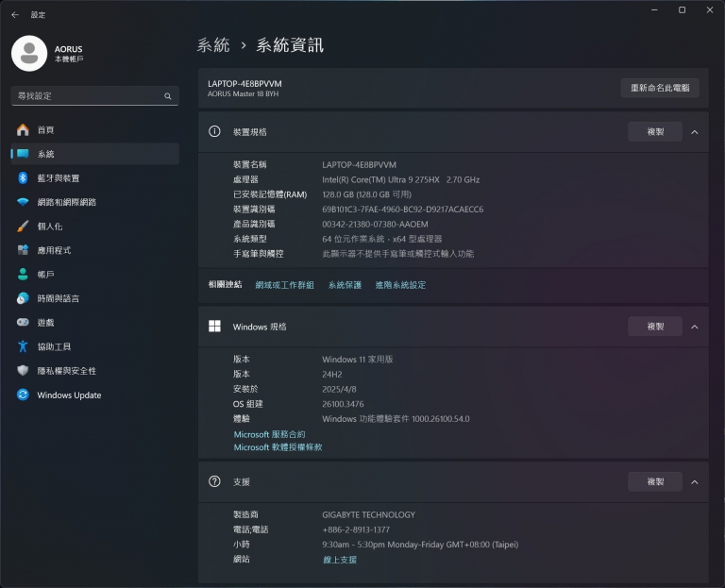The image size is (725, 588).
Task: Select RAM value 128.0 GB
Action: click(x=366, y=194)
